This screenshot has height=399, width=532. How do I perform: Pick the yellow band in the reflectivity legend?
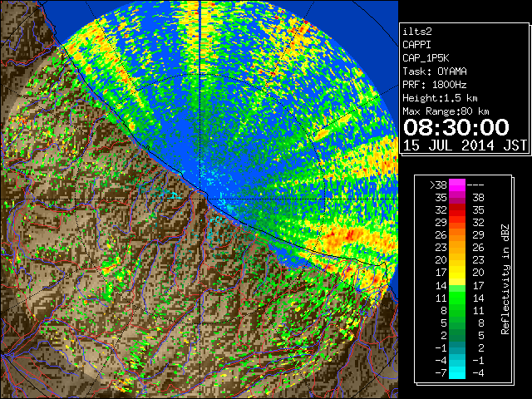457,273
